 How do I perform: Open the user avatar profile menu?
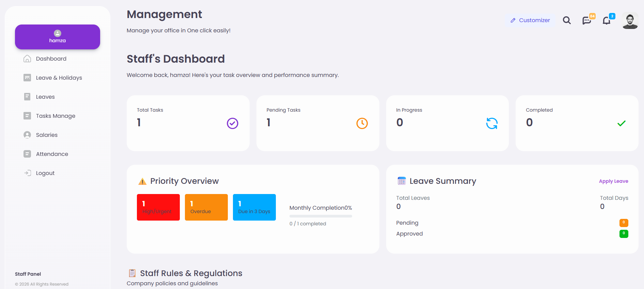point(630,20)
